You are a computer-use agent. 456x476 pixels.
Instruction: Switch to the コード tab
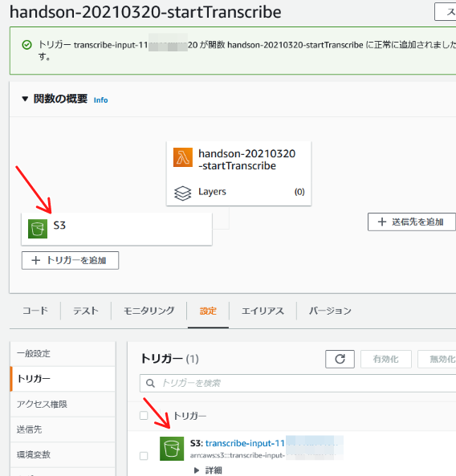tap(35, 311)
